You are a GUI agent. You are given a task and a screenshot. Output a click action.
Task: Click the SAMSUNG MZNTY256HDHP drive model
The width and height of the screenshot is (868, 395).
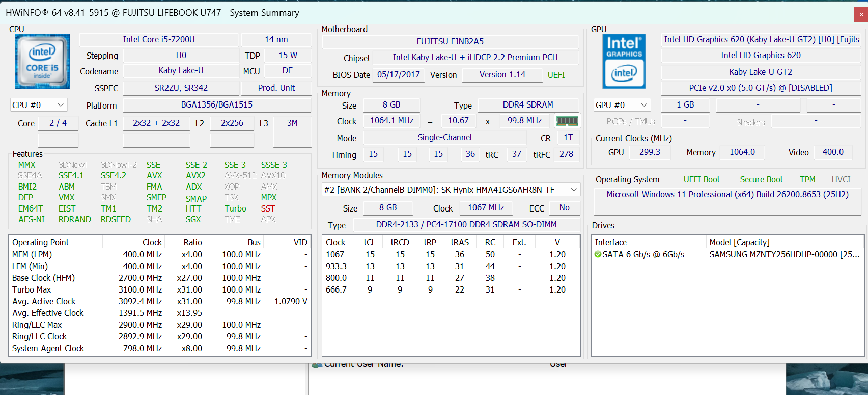(785, 254)
